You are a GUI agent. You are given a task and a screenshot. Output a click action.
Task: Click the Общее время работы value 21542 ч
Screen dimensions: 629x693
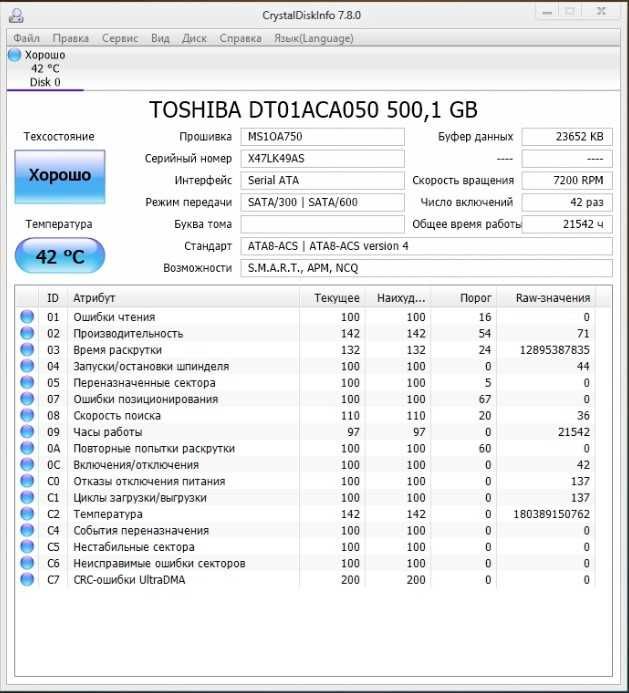click(567, 224)
